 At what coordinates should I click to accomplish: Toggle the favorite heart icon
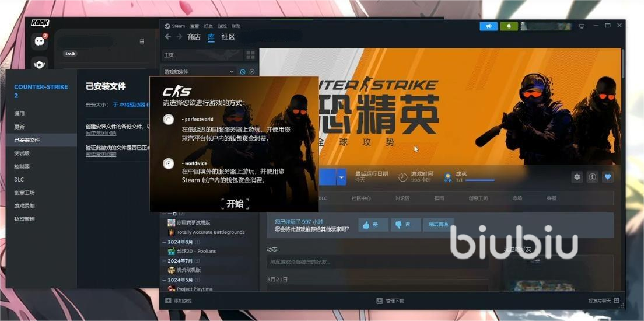click(607, 177)
